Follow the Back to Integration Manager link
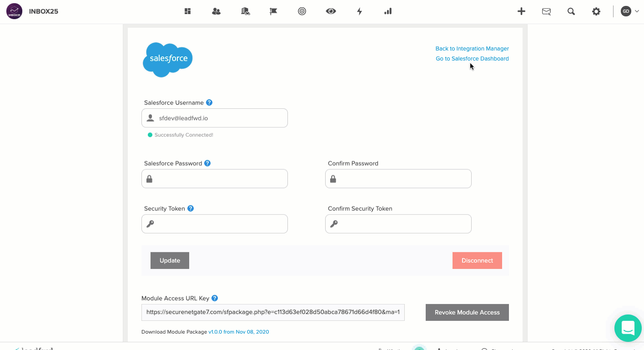 coord(472,48)
